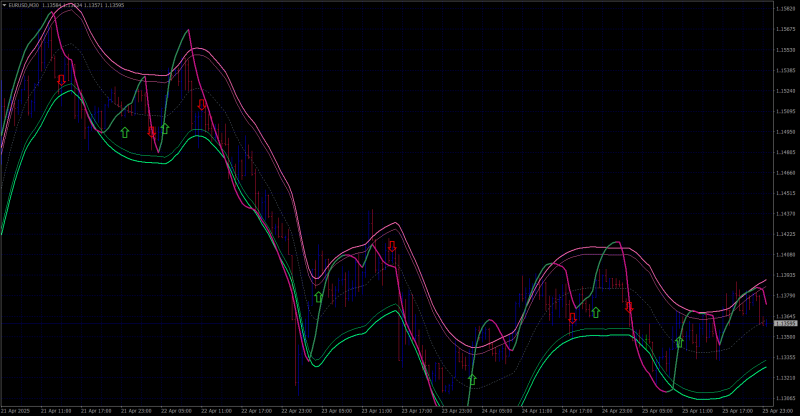Screen dimensions: 800x416
Task: Click the 1.14950 price scale label
Action: point(785,132)
